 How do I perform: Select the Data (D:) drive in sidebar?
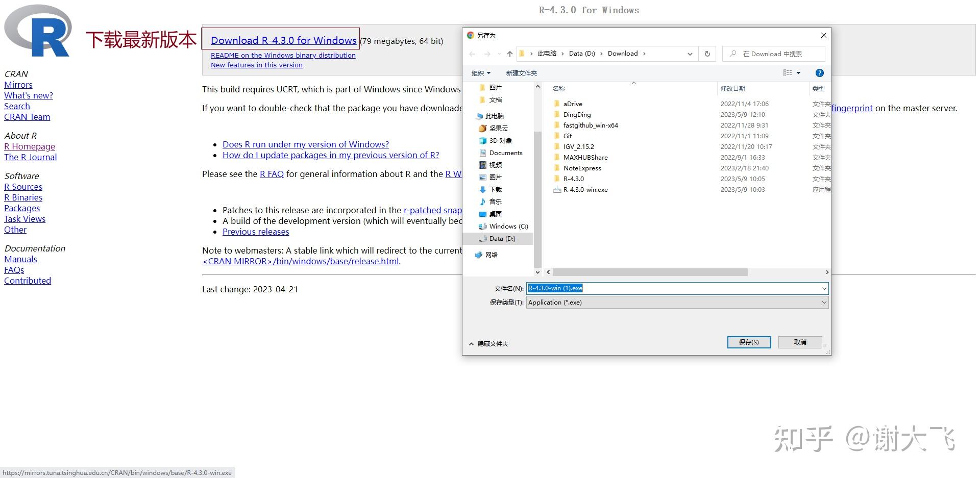click(x=501, y=238)
